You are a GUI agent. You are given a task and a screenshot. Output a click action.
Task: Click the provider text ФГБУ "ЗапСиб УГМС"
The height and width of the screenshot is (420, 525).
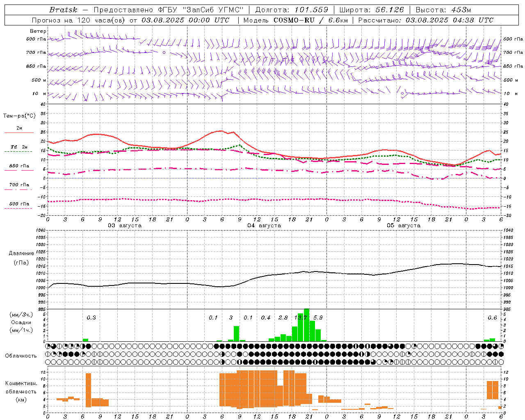201,10
